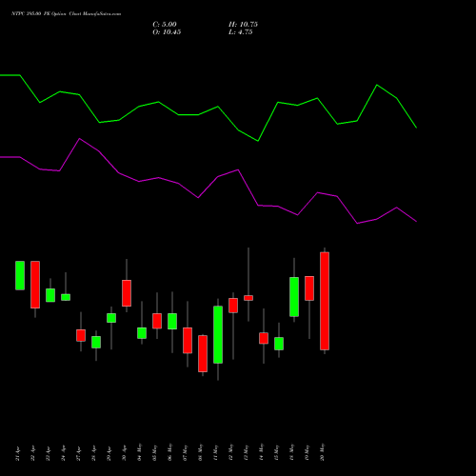Select the open value "O: 10.45"

click(167, 32)
